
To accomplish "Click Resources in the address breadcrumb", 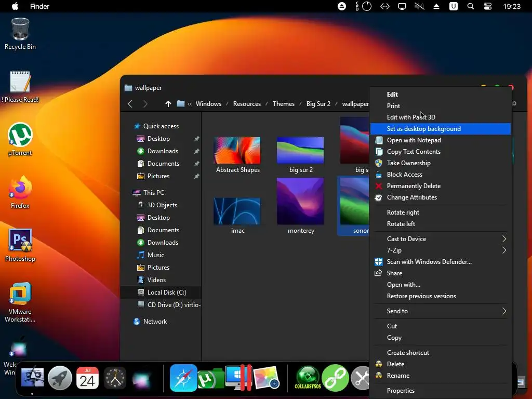I will click(x=247, y=104).
